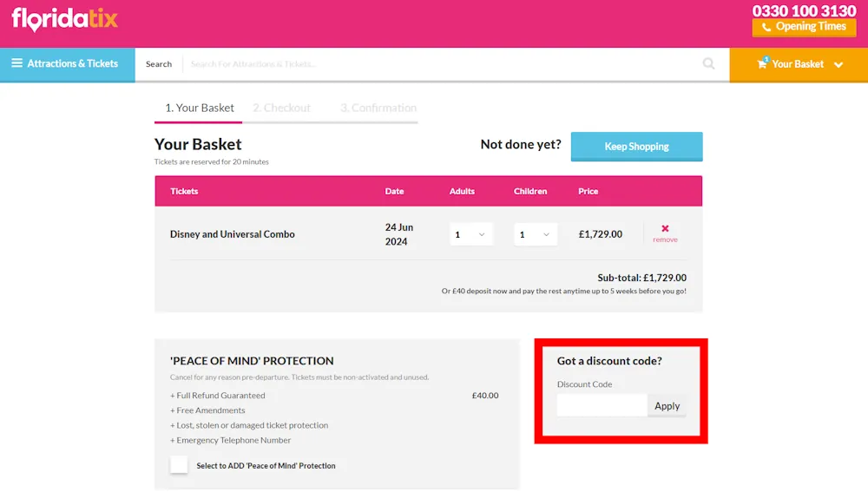The image size is (868, 492).
Task: Focus the Discount Code input field
Action: coord(602,405)
